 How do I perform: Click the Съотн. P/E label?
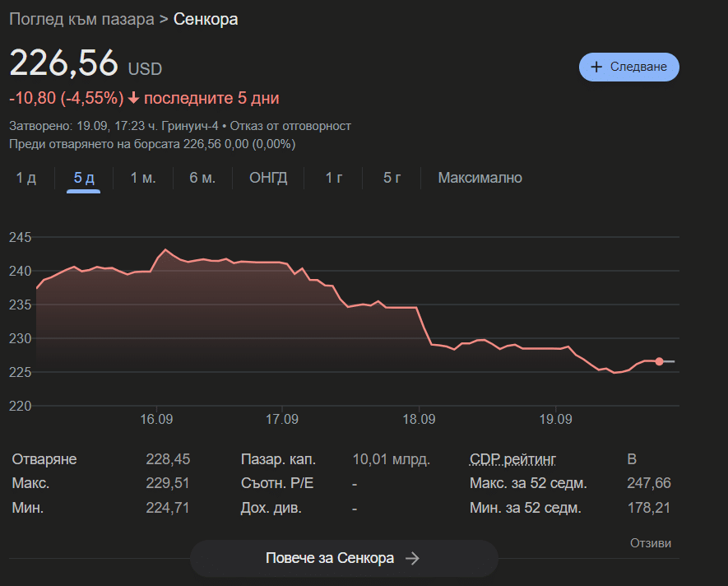point(277,483)
